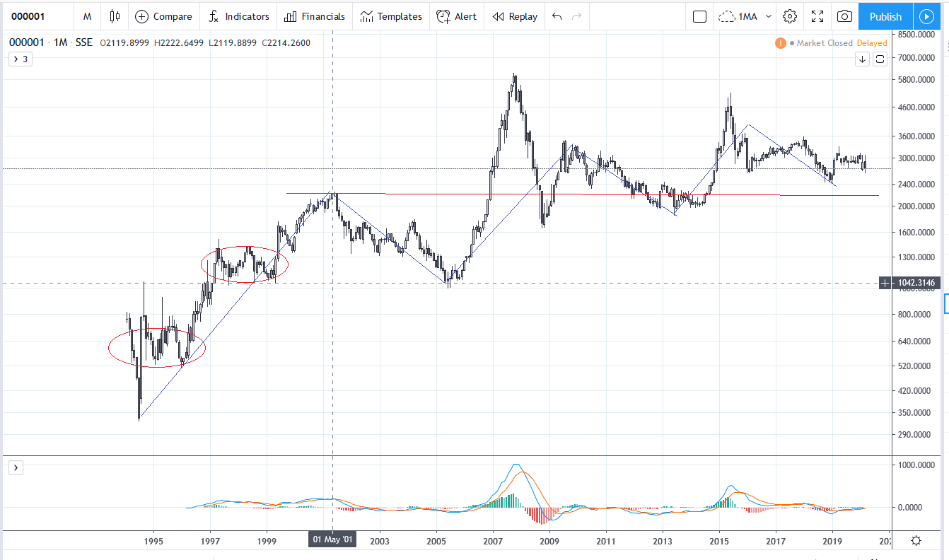Image resolution: width=949 pixels, height=560 pixels.
Task: Click the O2119.8999 open value
Action: (x=124, y=42)
